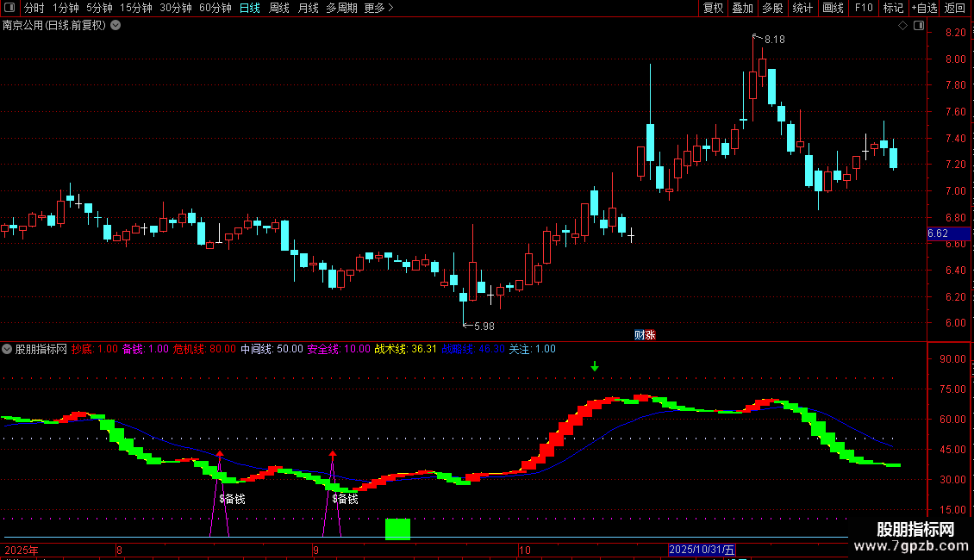The image size is (974, 560).
Task: Click the first $备钱 signal label
Action: [x=233, y=499]
